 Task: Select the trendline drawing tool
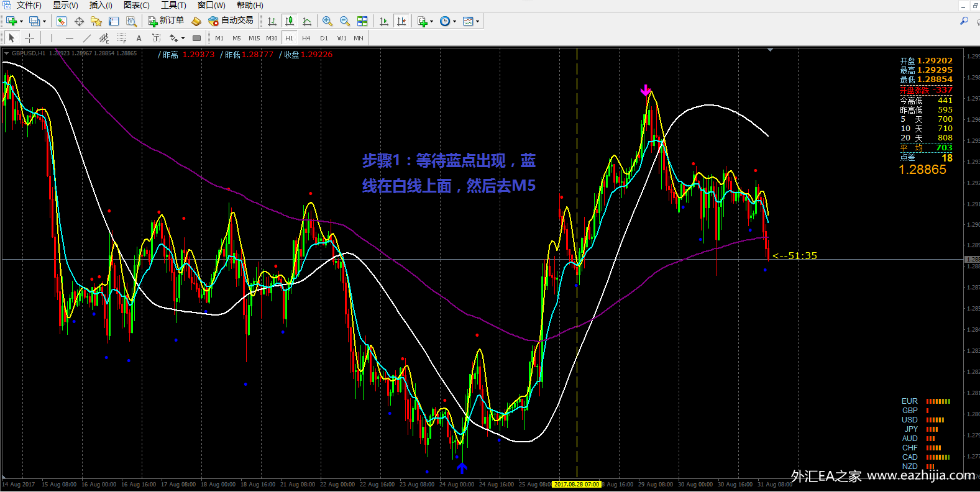pyautogui.click(x=86, y=38)
